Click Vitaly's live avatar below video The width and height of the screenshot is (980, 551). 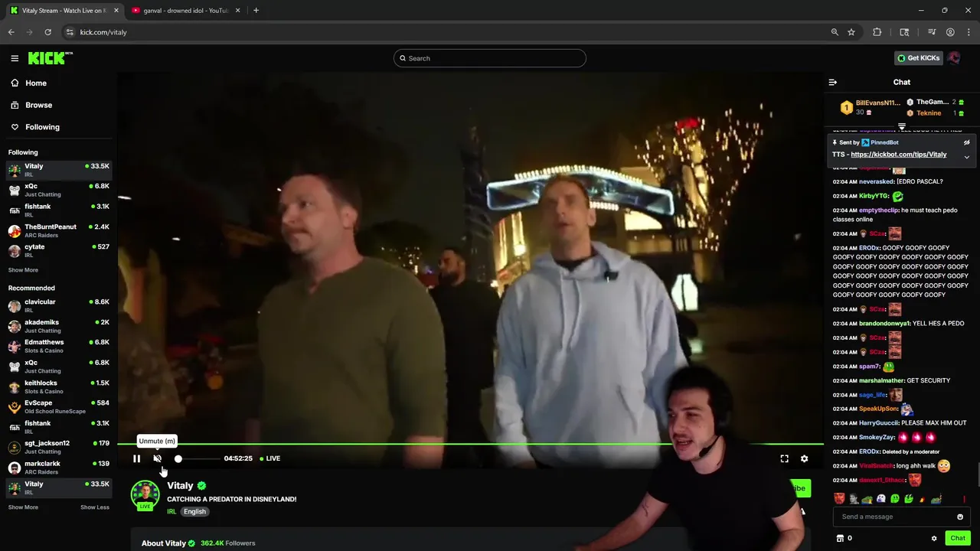(x=145, y=495)
